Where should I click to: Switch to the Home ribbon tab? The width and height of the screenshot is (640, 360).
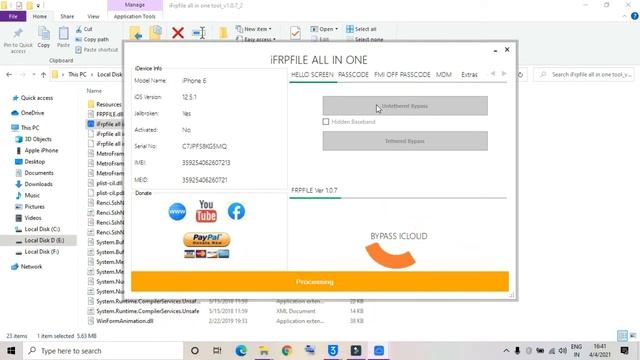40,16
